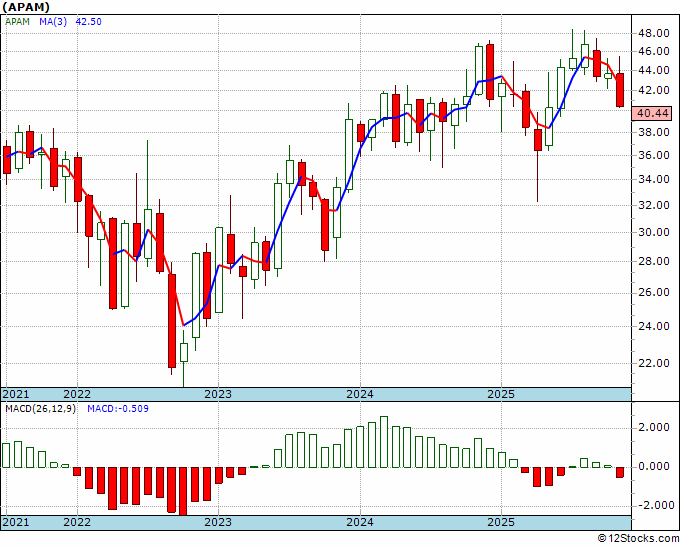Click the latest red MACD histogram bar
This screenshot has width=680, height=546.
[620, 472]
